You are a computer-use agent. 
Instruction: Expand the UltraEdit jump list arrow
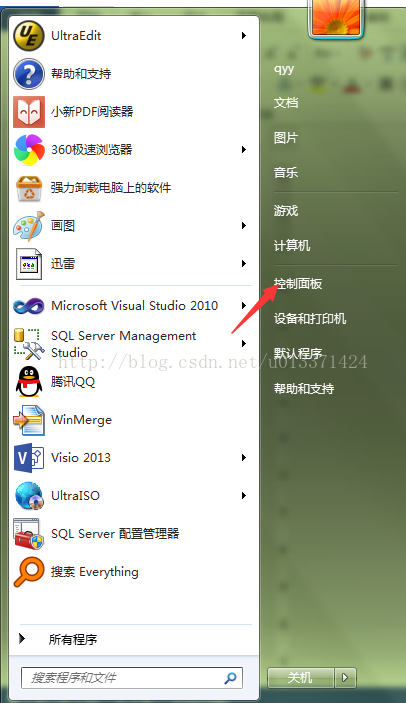(244, 35)
